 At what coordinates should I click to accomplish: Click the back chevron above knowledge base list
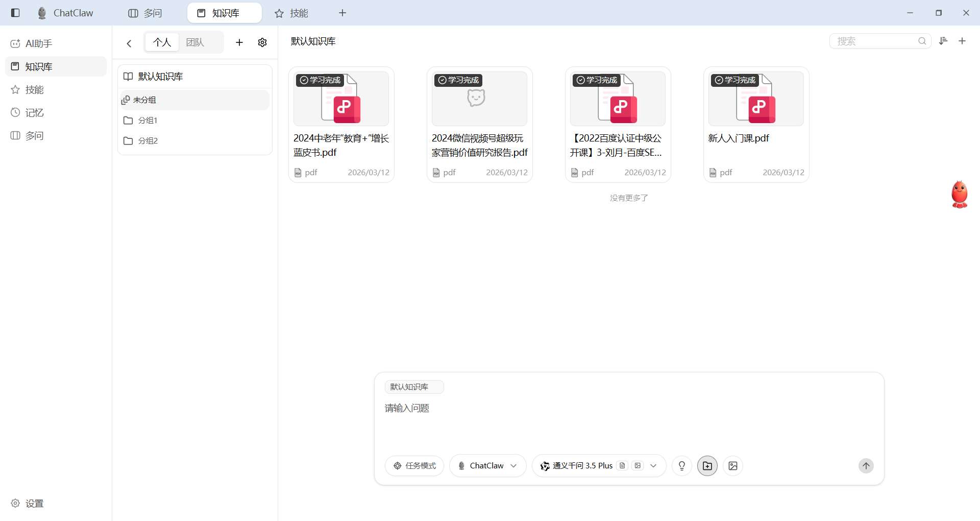coord(129,43)
